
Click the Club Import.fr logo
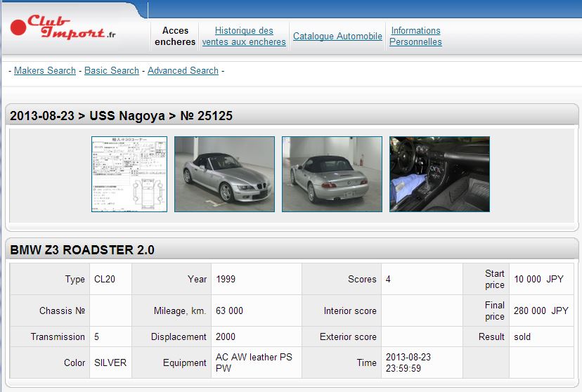pyautogui.click(x=65, y=28)
